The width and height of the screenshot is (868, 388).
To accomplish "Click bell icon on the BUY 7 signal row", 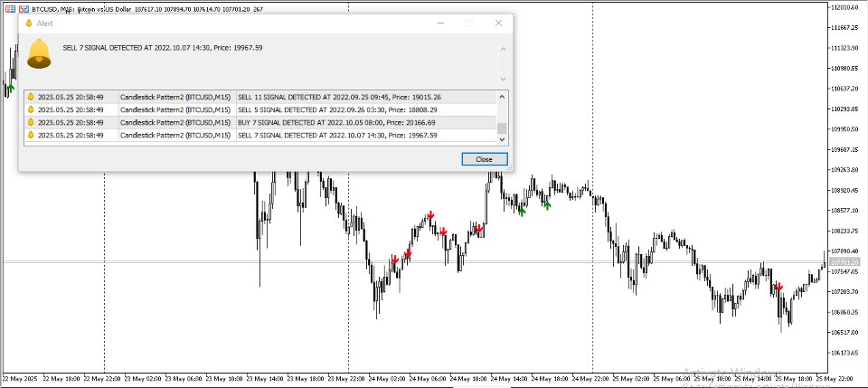I will 31,122.
